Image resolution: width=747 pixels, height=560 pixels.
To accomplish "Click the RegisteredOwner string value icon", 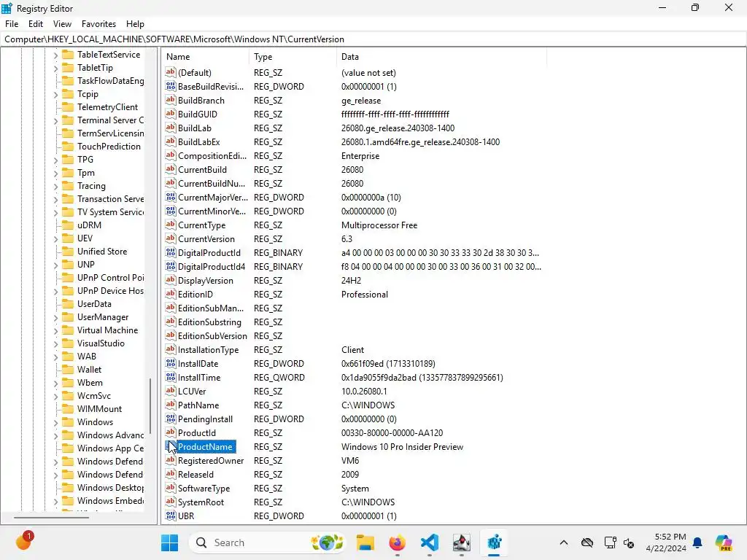I will point(171,460).
